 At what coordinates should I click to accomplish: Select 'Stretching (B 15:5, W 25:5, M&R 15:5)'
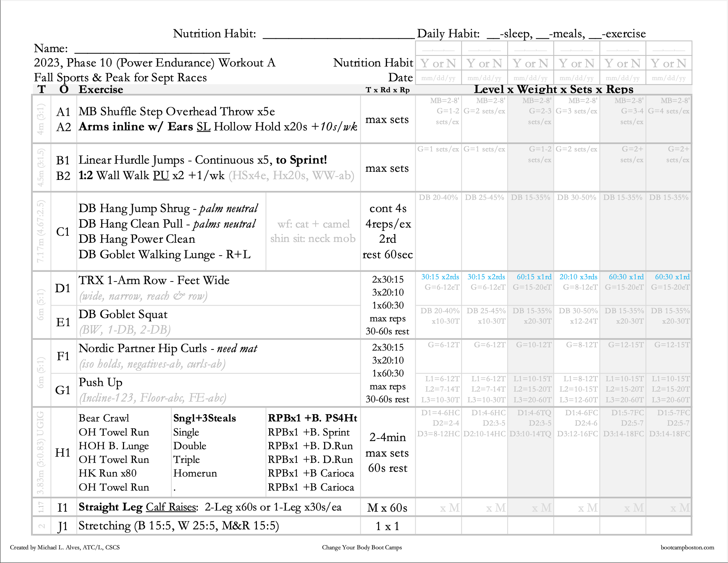click(x=179, y=526)
